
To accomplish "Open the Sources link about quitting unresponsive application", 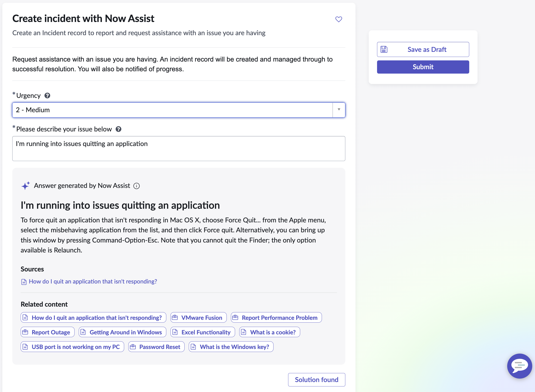I will click(93, 281).
